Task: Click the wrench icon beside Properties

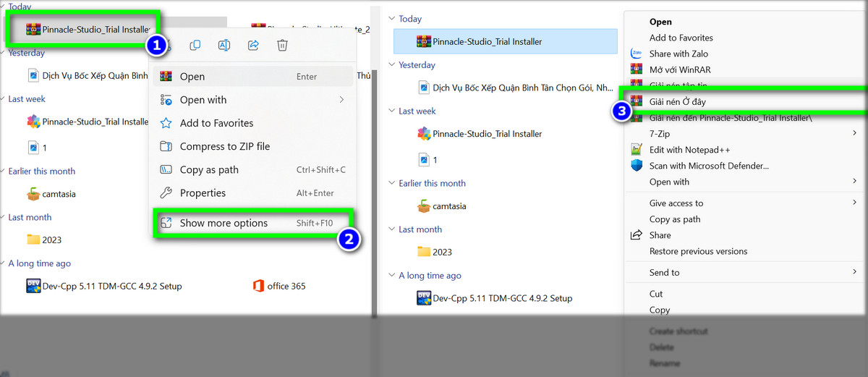Action: pos(166,192)
